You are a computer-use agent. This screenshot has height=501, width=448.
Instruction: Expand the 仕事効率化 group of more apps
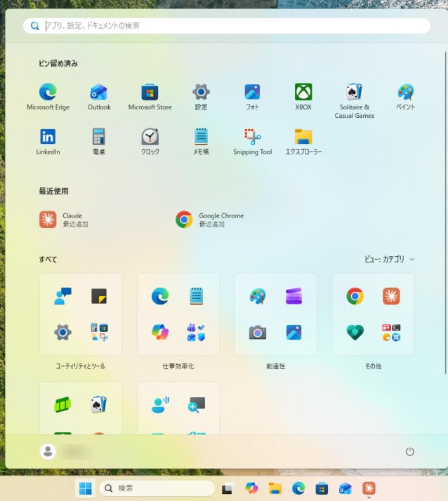point(197,333)
